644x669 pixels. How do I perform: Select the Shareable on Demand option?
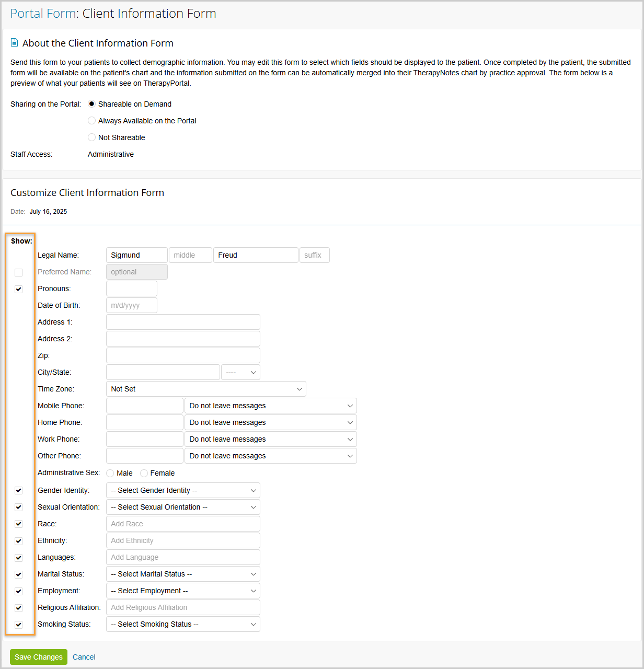[92, 104]
